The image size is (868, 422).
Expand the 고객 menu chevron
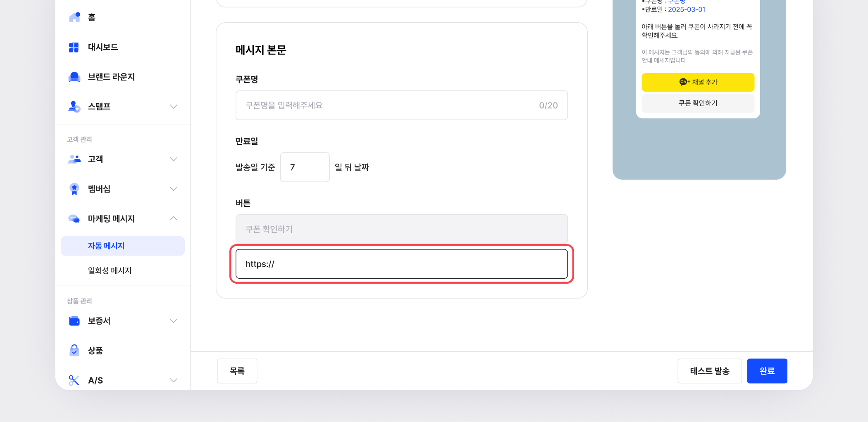[x=174, y=159]
